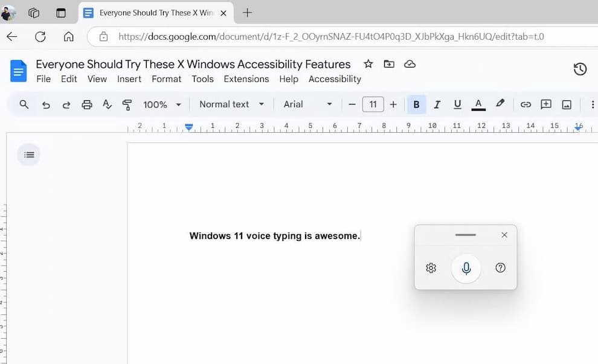Open the View menu
The height and width of the screenshot is (364, 598).
pyautogui.click(x=97, y=79)
